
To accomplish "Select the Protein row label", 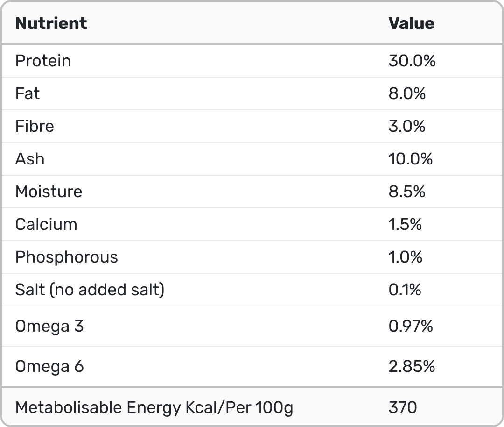I will [x=43, y=61].
